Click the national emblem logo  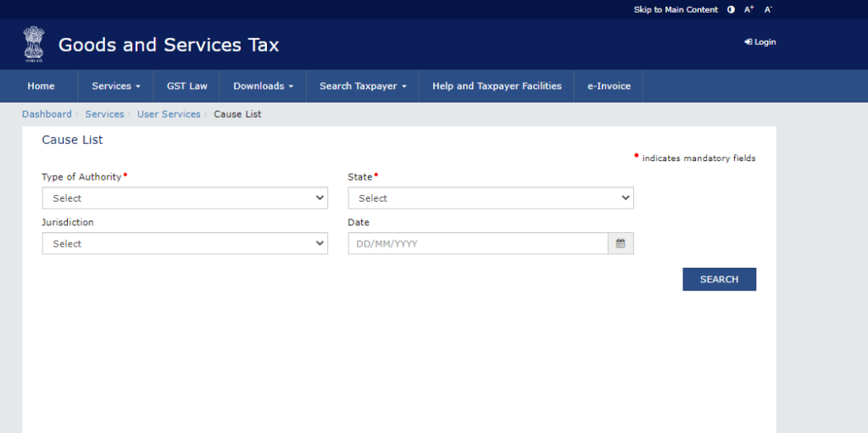coord(33,44)
